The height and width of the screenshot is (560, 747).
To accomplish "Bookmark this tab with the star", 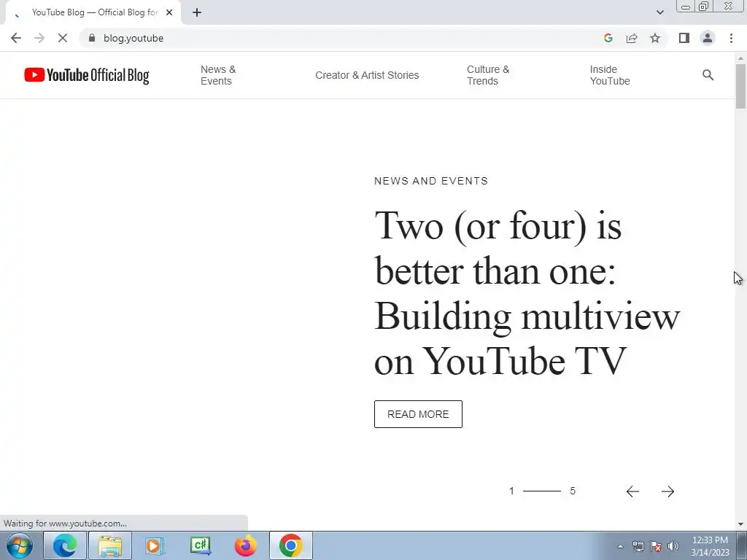I will click(x=655, y=38).
